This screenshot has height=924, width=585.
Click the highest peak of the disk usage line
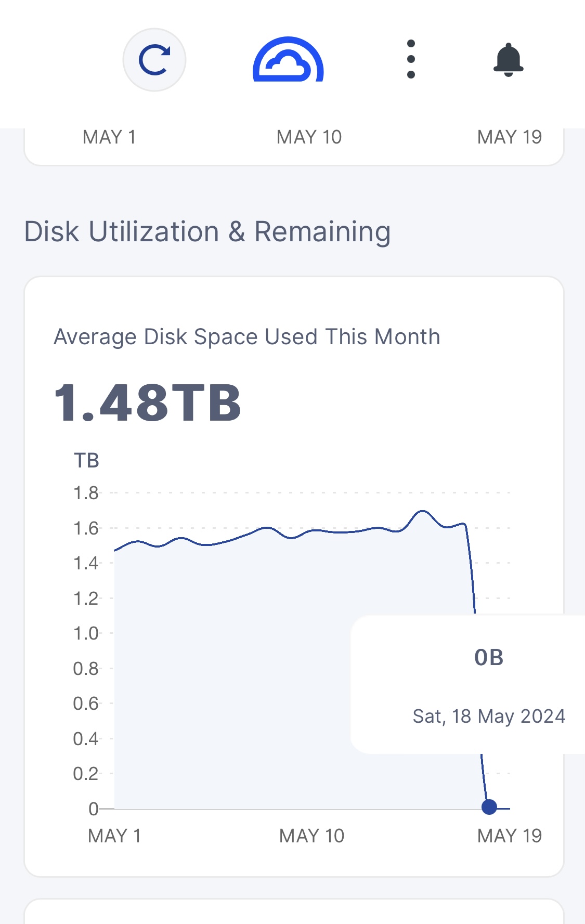click(x=422, y=512)
